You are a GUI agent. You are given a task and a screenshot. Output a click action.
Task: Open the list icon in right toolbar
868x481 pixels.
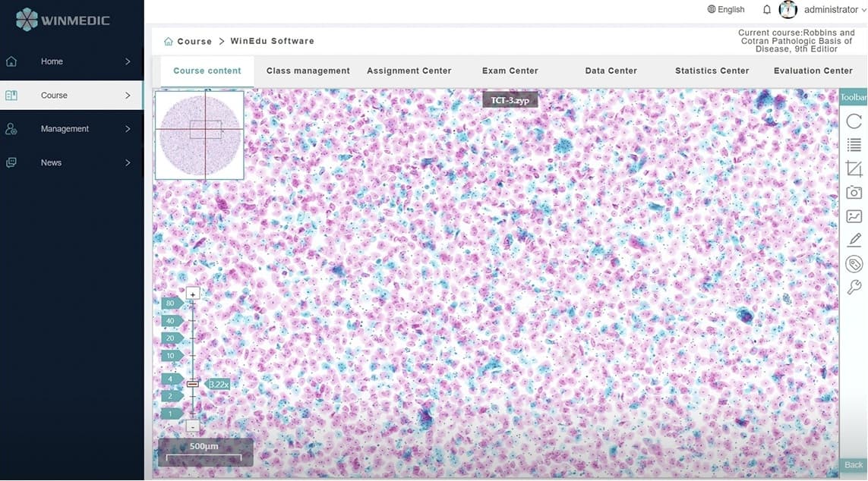(x=854, y=146)
